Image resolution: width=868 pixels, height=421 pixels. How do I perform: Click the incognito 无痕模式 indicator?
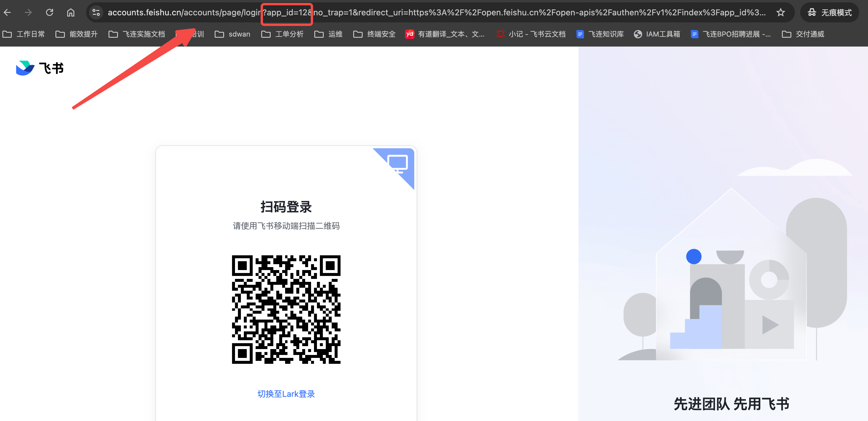coord(829,12)
